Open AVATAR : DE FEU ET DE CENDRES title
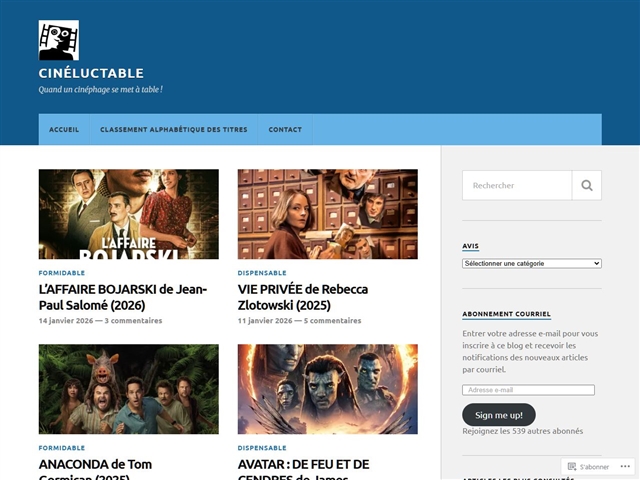The height and width of the screenshot is (480, 640). point(304,469)
